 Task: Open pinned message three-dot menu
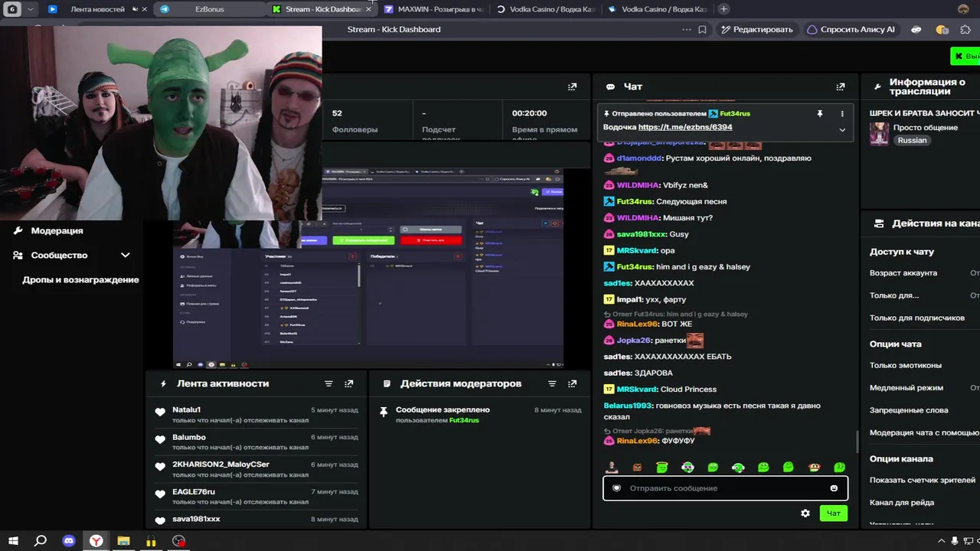tap(842, 113)
